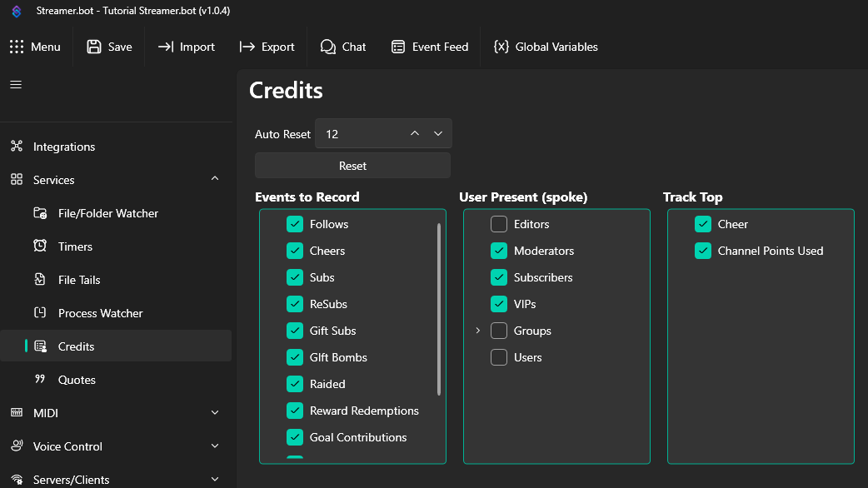Click inside the Auto Reset value field
Screen dimensions: 868x488
click(x=362, y=133)
